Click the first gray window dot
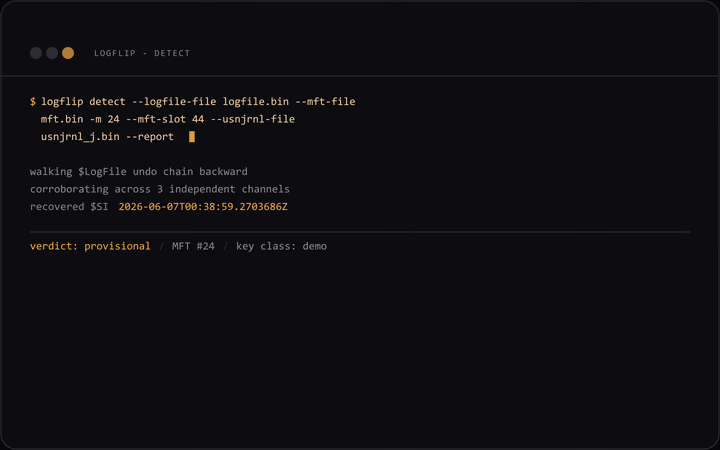 coord(36,53)
